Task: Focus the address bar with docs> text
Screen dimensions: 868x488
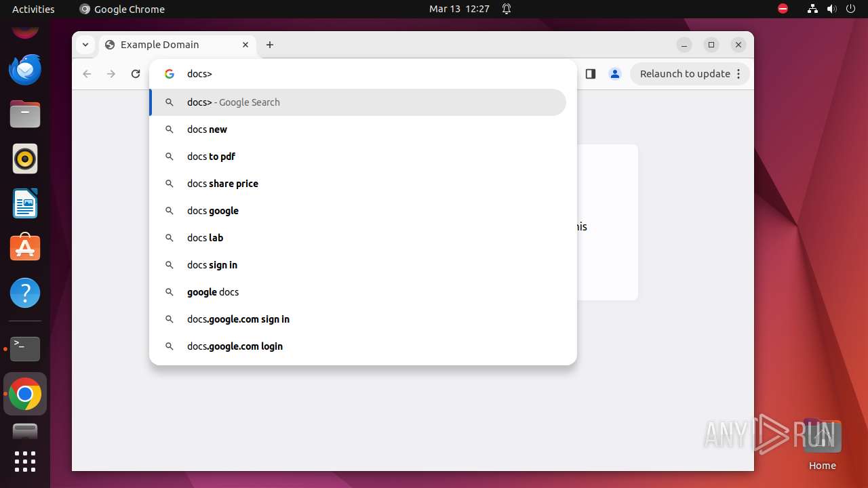Action: tap(363, 74)
